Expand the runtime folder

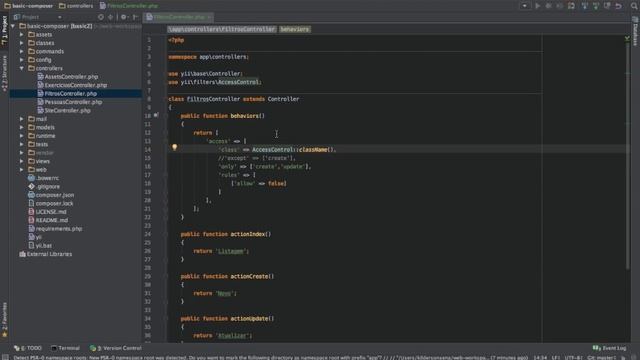tap(22, 136)
